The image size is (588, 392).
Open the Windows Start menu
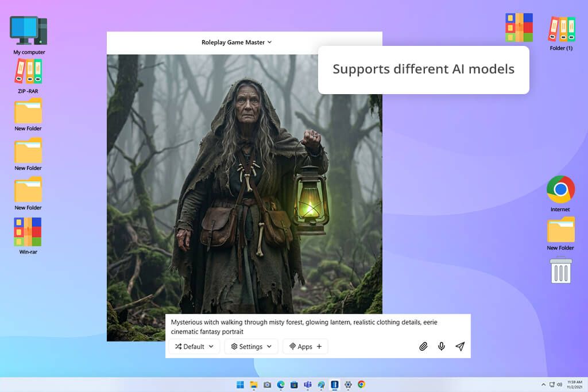[x=240, y=385]
